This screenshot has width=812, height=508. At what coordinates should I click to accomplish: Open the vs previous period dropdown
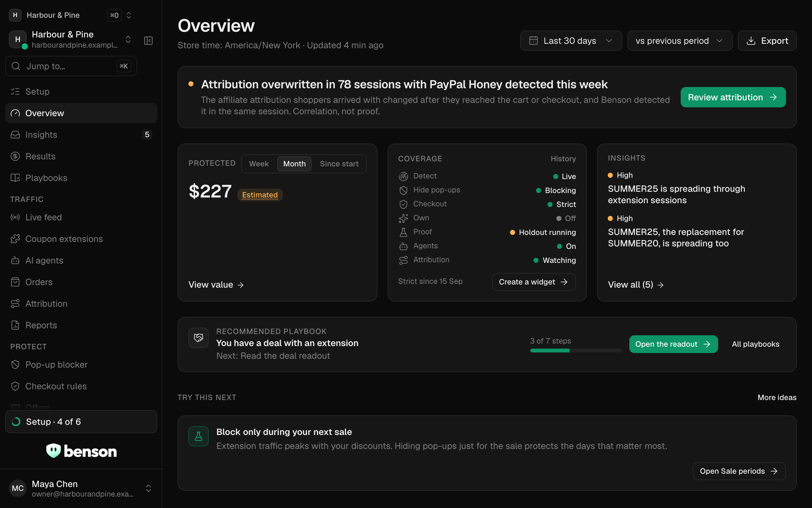(679, 41)
